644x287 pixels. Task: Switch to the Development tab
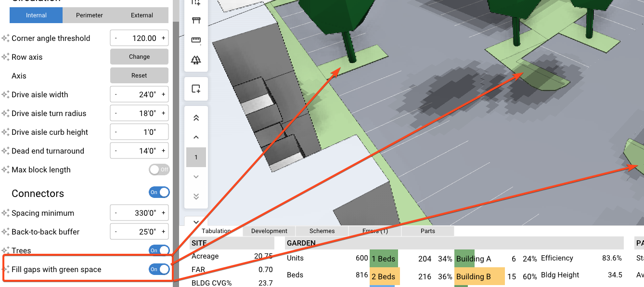(x=269, y=231)
